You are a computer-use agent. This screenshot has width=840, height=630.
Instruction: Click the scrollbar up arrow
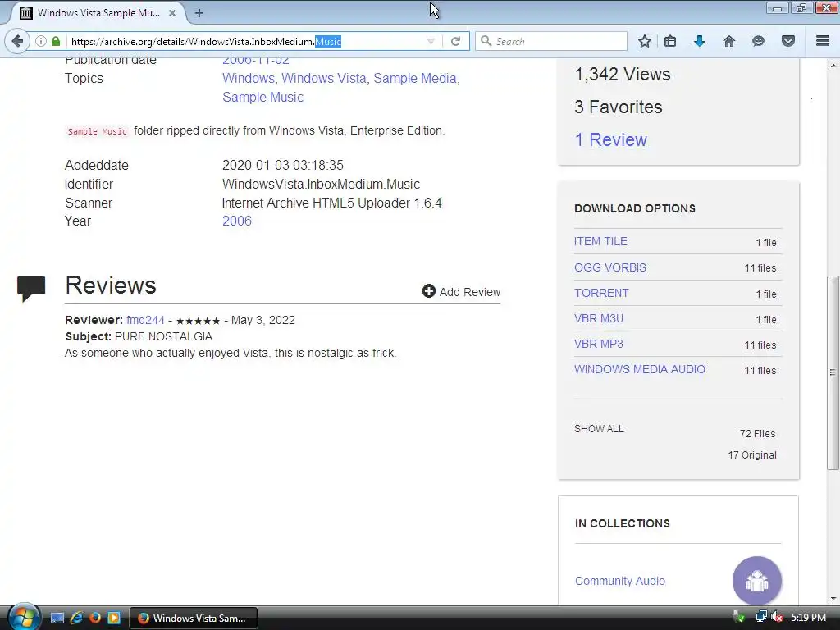pyautogui.click(x=833, y=66)
